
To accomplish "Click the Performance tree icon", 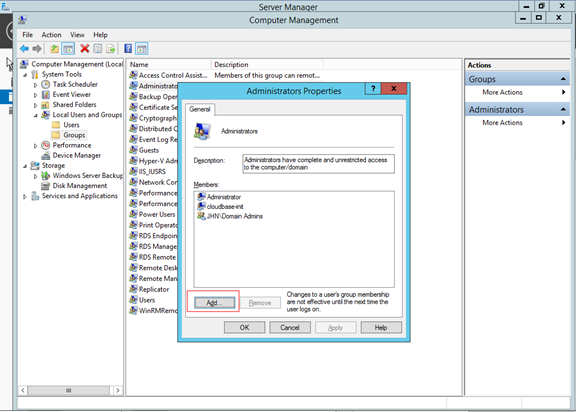I will coord(45,145).
